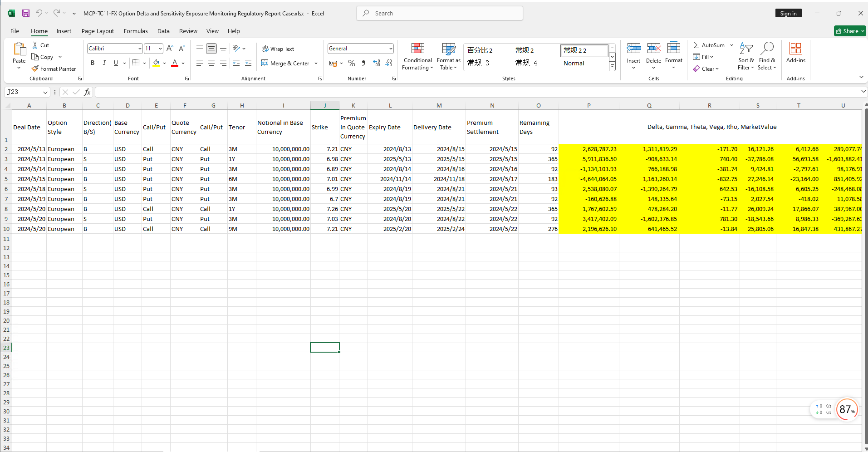Click the Borders icon

pyautogui.click(x=136, y=63)
